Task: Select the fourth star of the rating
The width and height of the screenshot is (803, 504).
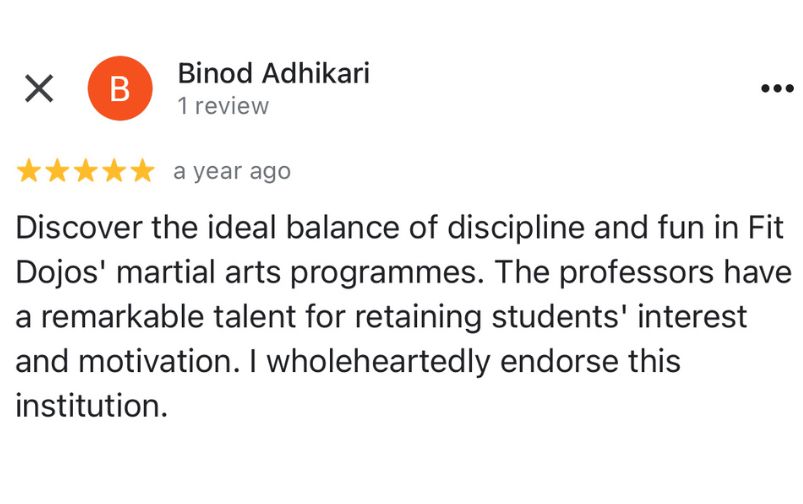Action: point(114,172)
